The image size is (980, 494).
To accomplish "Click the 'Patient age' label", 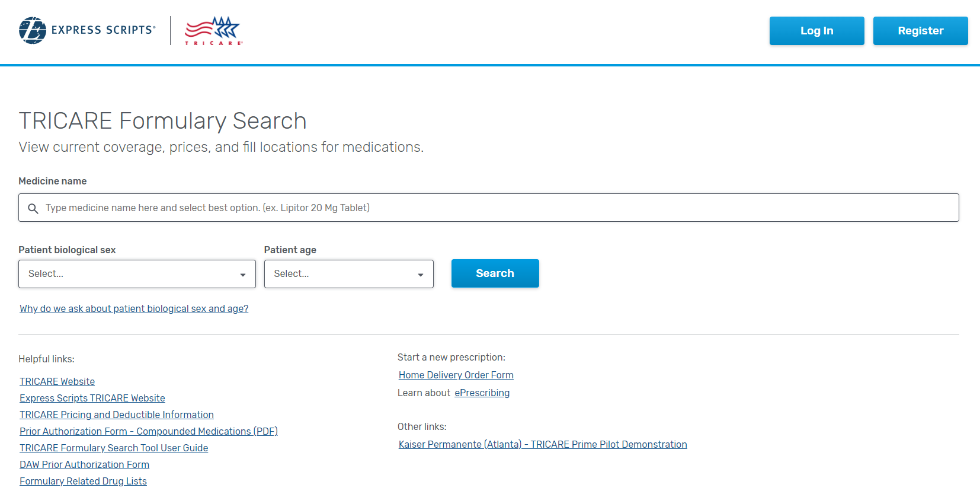I will (x=290, y=250).
